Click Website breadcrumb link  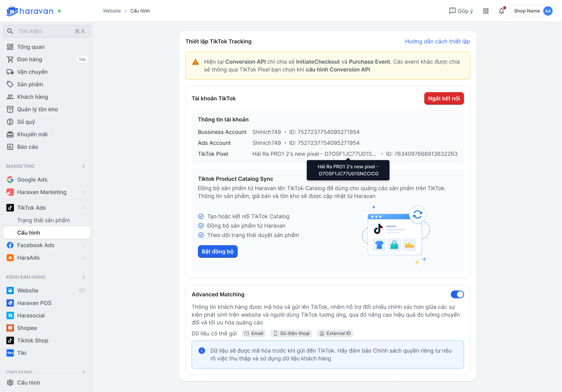pos(112,11)
